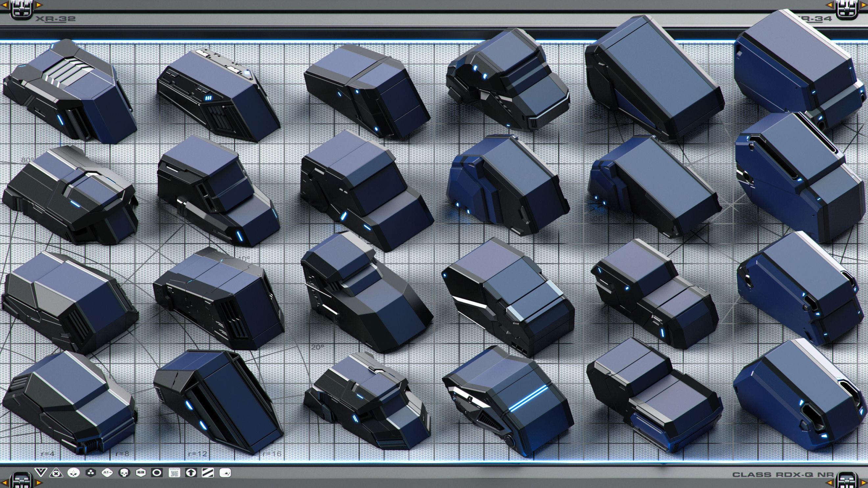The height and width of the screenshot is (488, 868).
Task: Click top-left orange right arrow
Action: 39,5
